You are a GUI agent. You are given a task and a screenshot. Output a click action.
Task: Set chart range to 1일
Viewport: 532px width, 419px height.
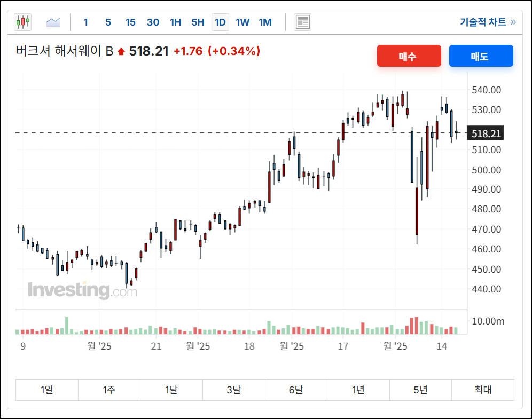(x=47, y=390)
